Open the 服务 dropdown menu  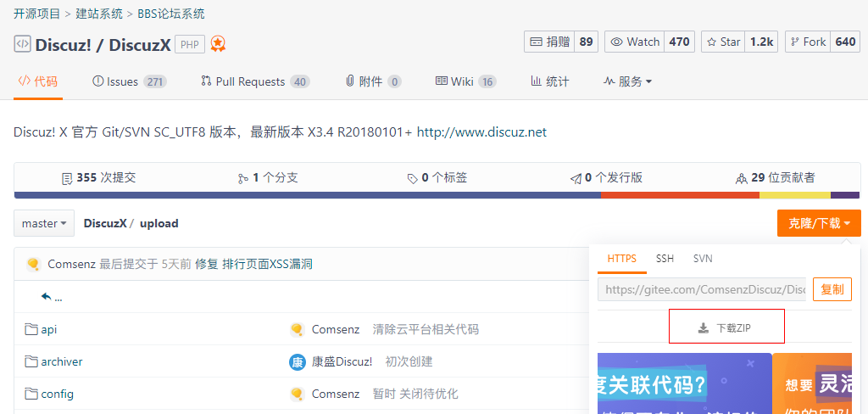(x=627, y=81)
